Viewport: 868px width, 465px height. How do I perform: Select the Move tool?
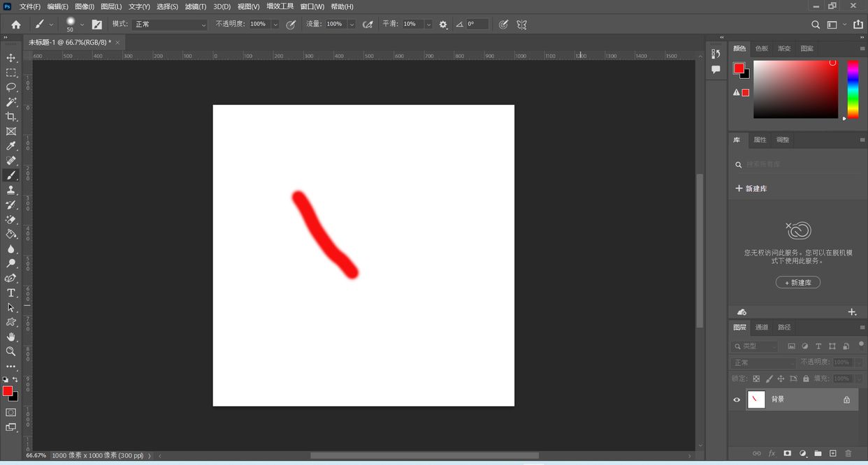point(11,58)
